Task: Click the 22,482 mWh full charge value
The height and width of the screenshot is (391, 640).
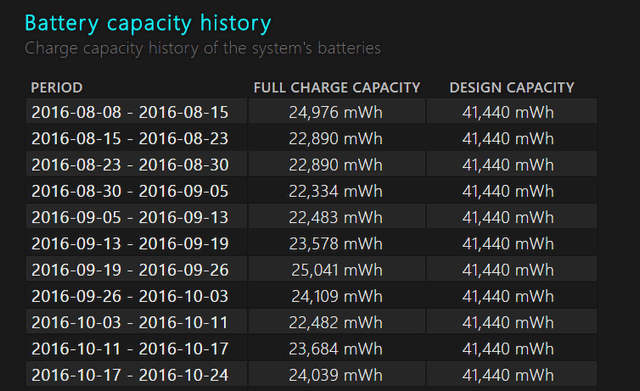Action: click(336, 322)
